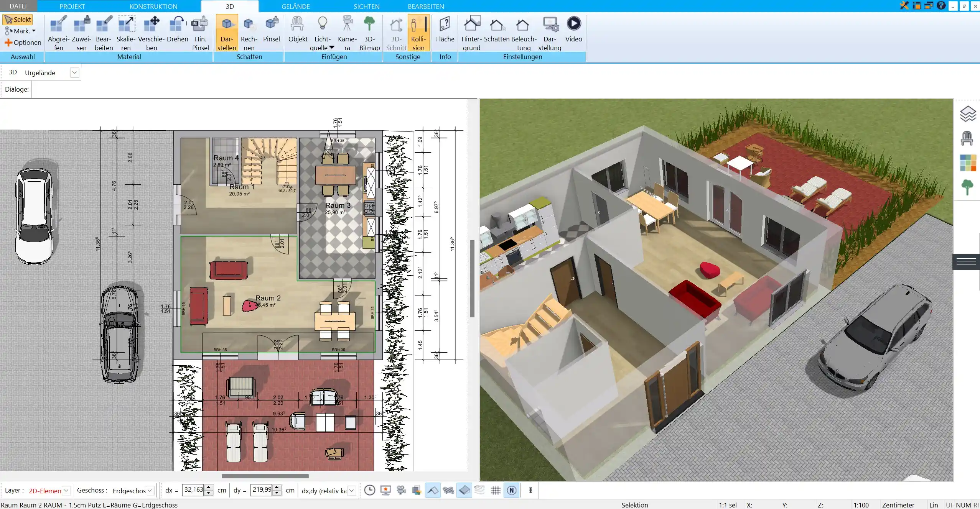Toggle the terrain contours icon
The height and width of the screenshot is (509, 980).
[479, 490]
